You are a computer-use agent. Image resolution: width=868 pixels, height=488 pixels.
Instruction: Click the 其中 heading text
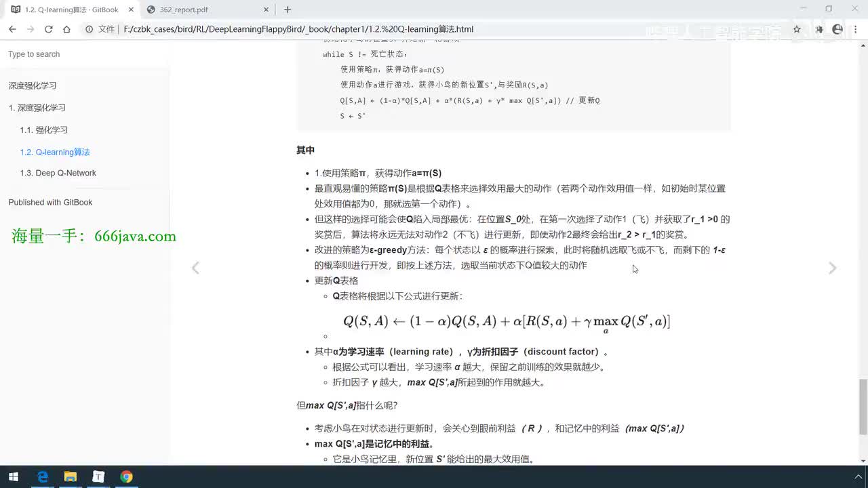[x=306, y=150]
